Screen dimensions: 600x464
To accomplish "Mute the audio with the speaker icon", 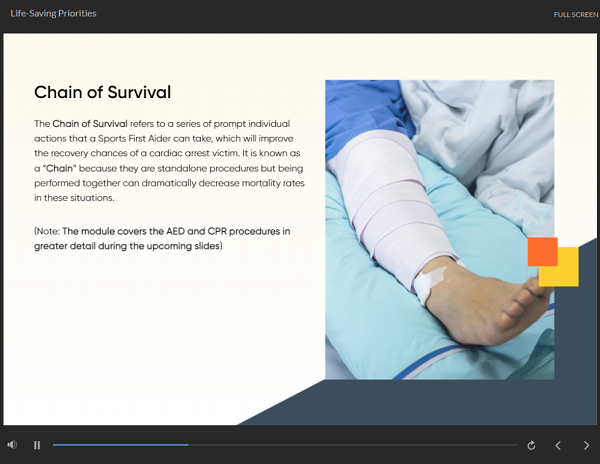I will click(12, 445).
